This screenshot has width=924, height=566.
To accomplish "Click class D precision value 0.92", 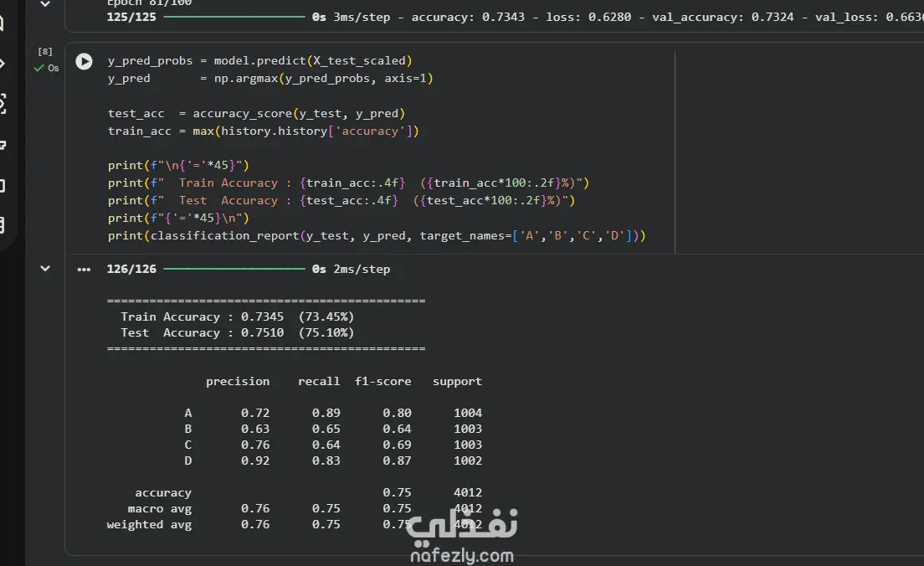I will [255, 461].
